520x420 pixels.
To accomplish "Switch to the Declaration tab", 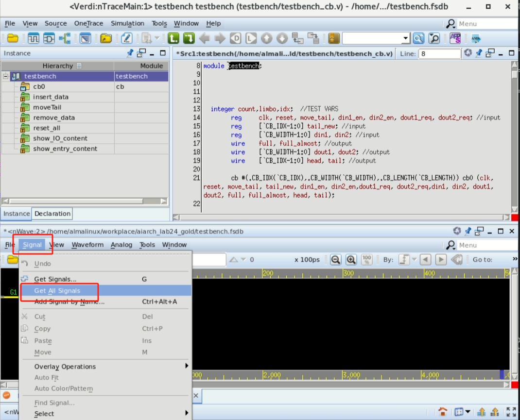I will click(52, 214).
